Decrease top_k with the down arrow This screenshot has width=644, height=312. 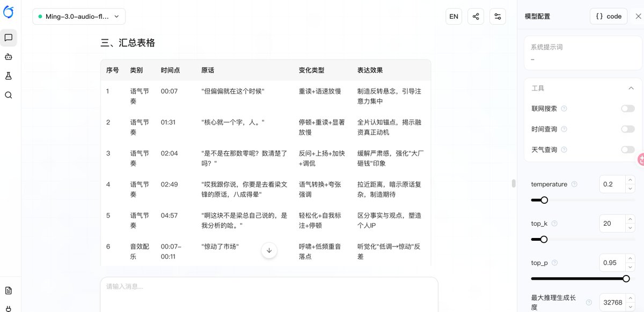630,228
